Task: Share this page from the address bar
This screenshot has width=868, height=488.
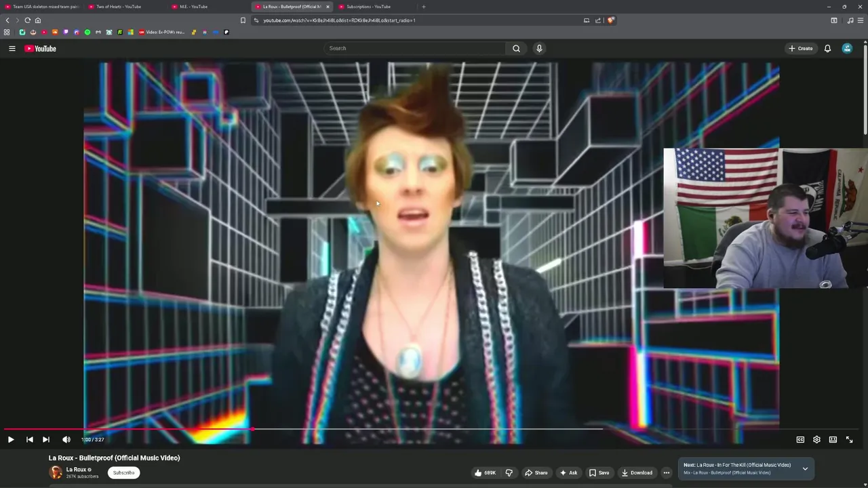Action: click(598, 20)
